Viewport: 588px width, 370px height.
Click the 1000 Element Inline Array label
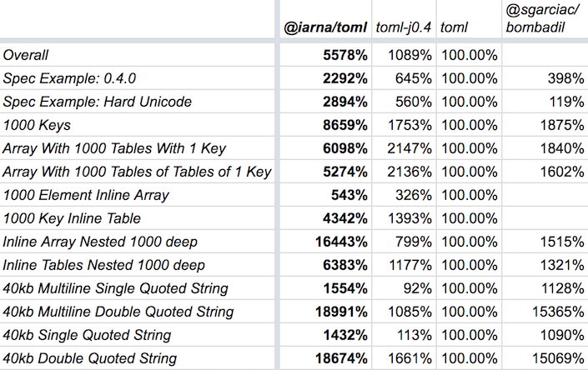click(x=86, y=195)
